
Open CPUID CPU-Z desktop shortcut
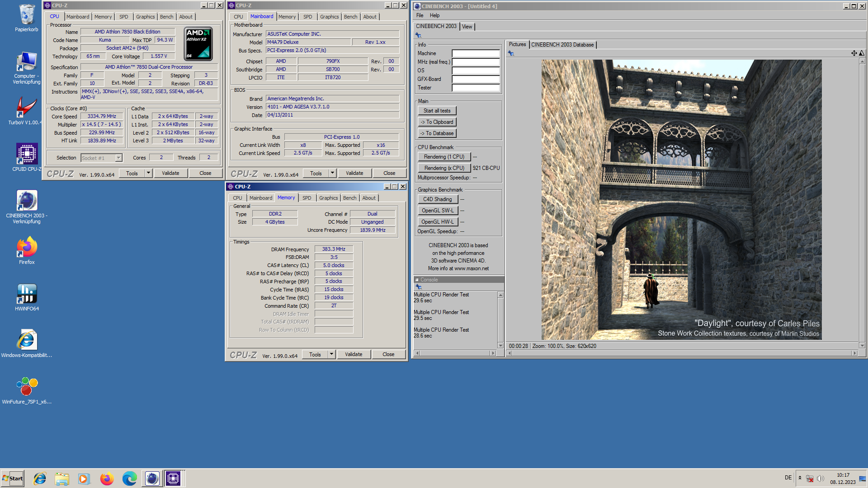coord(27,157)
